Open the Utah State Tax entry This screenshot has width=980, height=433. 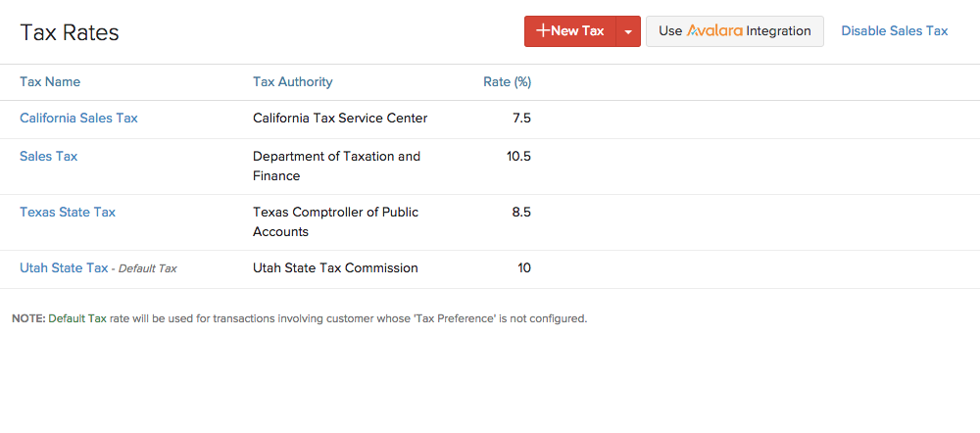tap(64, 267)
